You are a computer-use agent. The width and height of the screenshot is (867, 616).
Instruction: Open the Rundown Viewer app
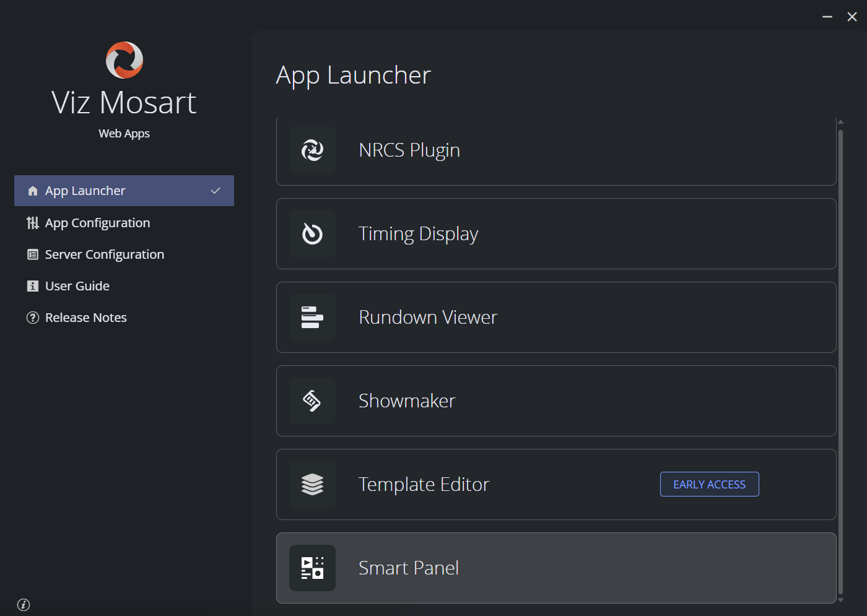click(556, 318)
